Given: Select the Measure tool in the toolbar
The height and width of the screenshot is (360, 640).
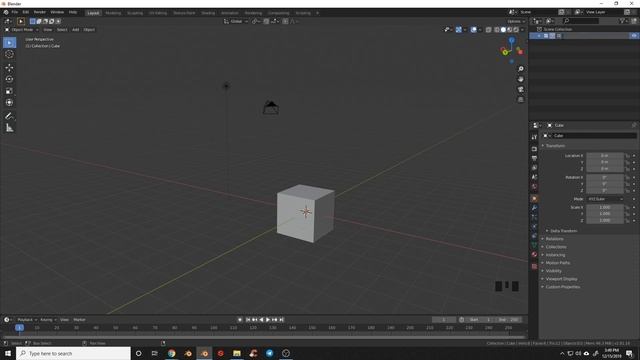Looking at the screenshot, I should 9,128.
